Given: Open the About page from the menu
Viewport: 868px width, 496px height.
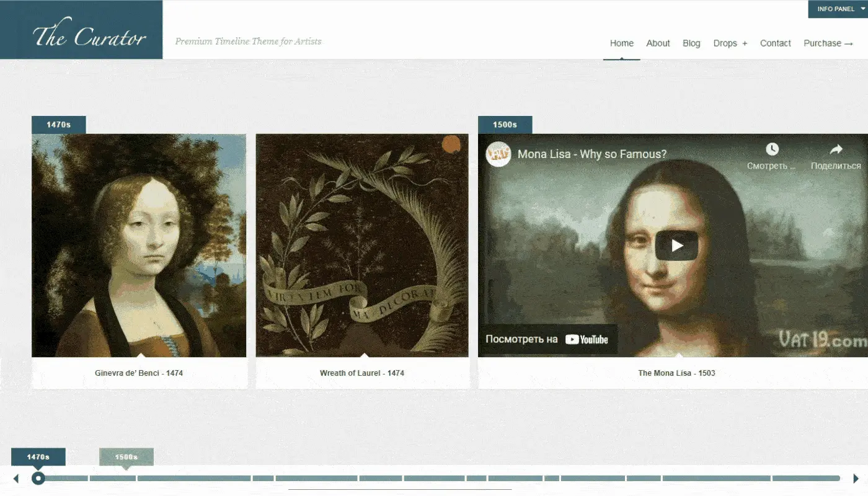Looking at the screenshot, I should coord(658,43).
